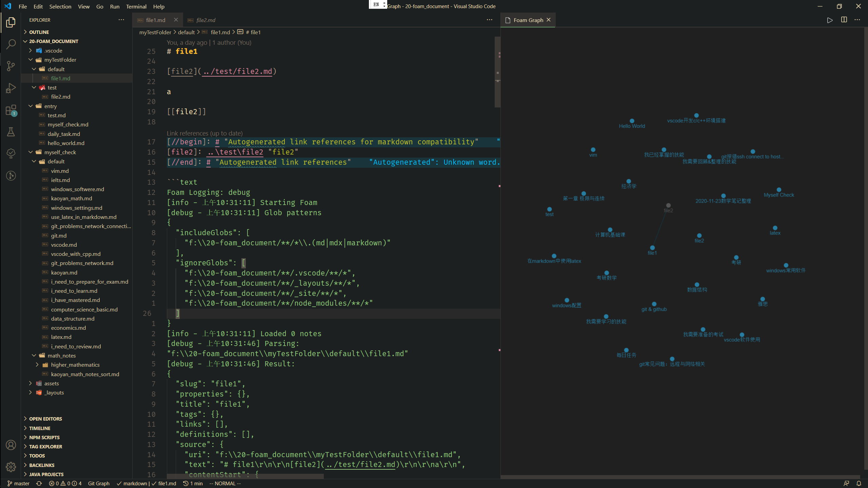This screenshot has height=488, width=868.
Task: Open the Source Control view
Action: pos(11,66)
